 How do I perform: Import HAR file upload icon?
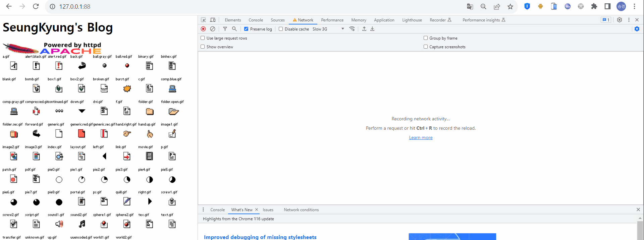(x=364, y=29)
